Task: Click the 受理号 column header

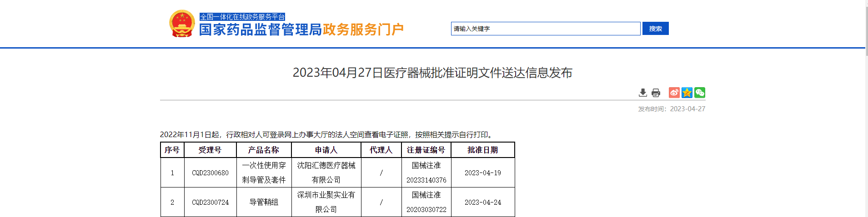Action: [x=210, y=150]
